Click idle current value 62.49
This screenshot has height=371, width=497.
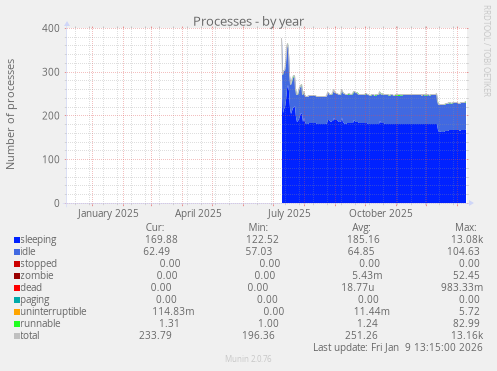pos(157,251)
